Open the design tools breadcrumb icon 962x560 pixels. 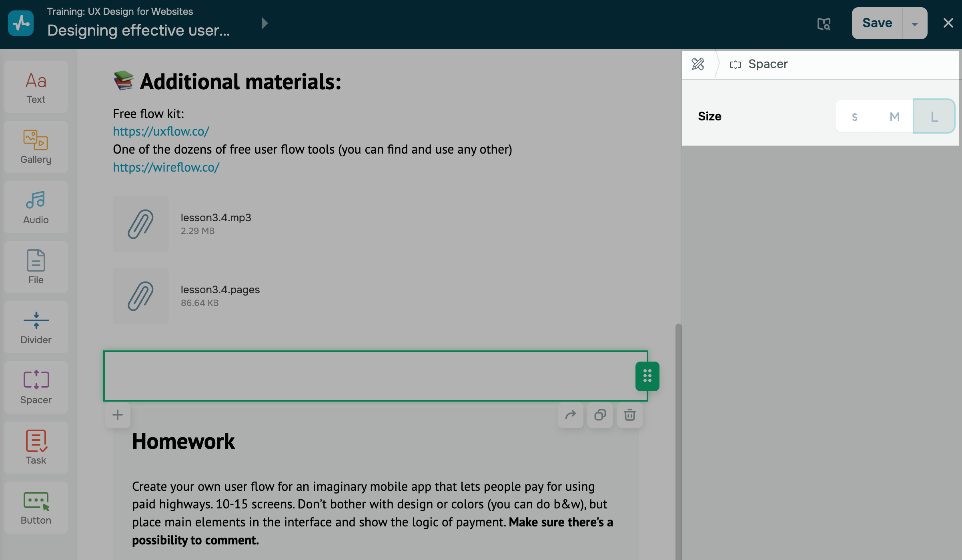tap(698, 64)
